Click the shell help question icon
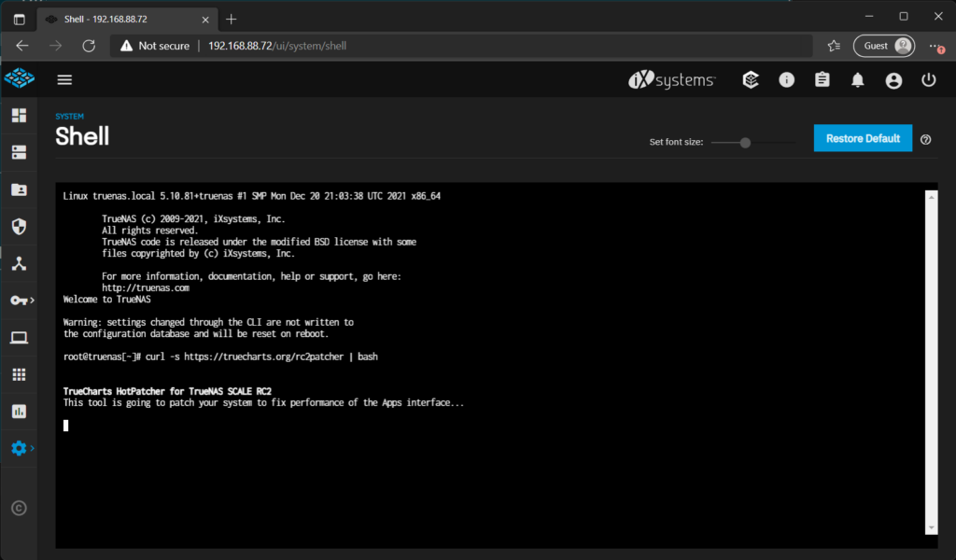956x560 pixels. coord(925,140)
